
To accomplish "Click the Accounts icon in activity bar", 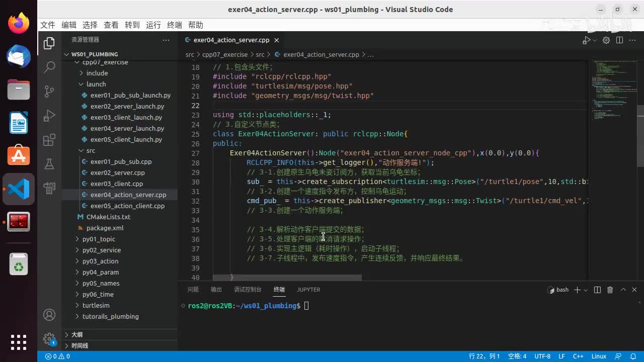I will tap(49, 315).
